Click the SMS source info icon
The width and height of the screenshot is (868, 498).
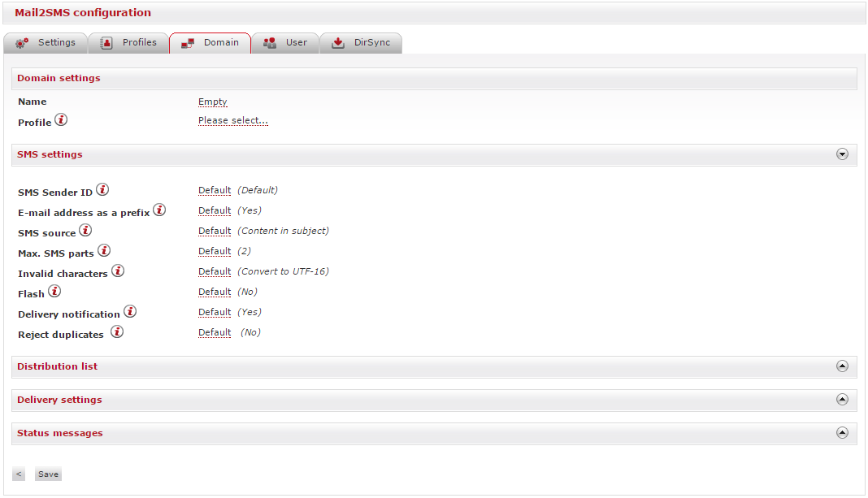pos(85,231)
